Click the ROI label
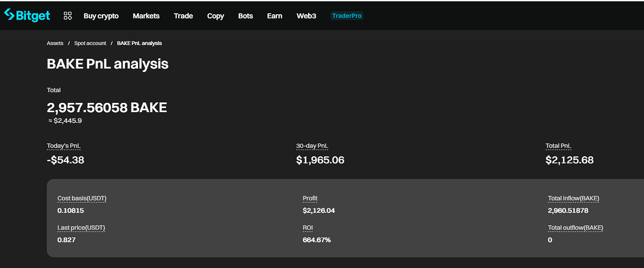 pyautogui.click(x=308, y=228)
